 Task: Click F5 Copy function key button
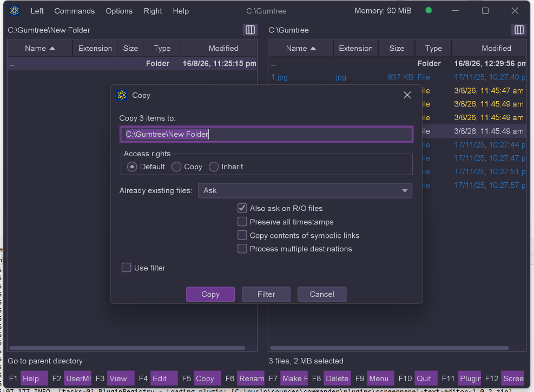tap(207, 378)
